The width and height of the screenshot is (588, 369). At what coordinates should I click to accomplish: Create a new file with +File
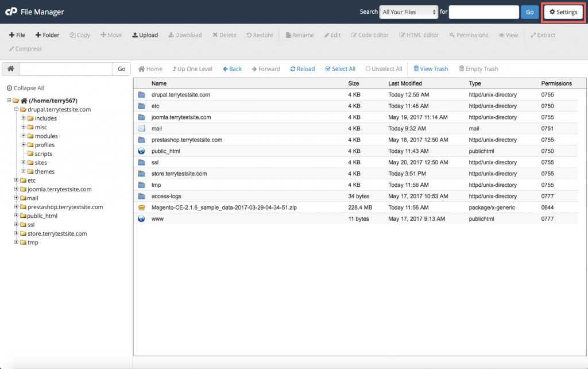point(17,34)
